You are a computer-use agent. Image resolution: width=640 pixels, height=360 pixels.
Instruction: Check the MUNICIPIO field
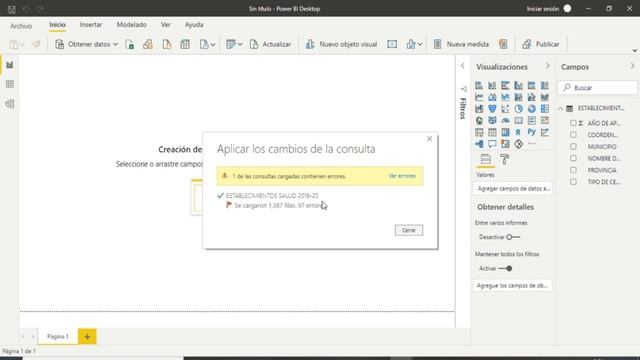(573, 147)
